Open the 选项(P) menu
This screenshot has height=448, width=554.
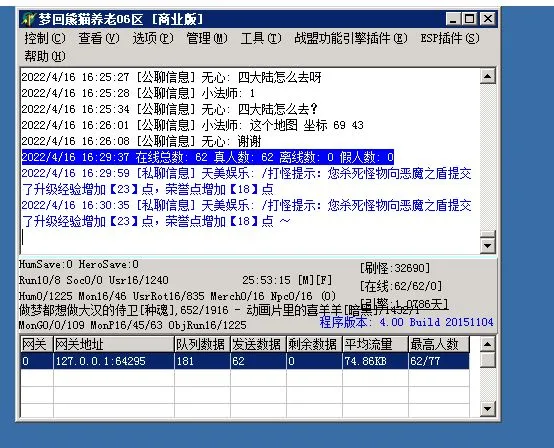(x=153, y=38)
